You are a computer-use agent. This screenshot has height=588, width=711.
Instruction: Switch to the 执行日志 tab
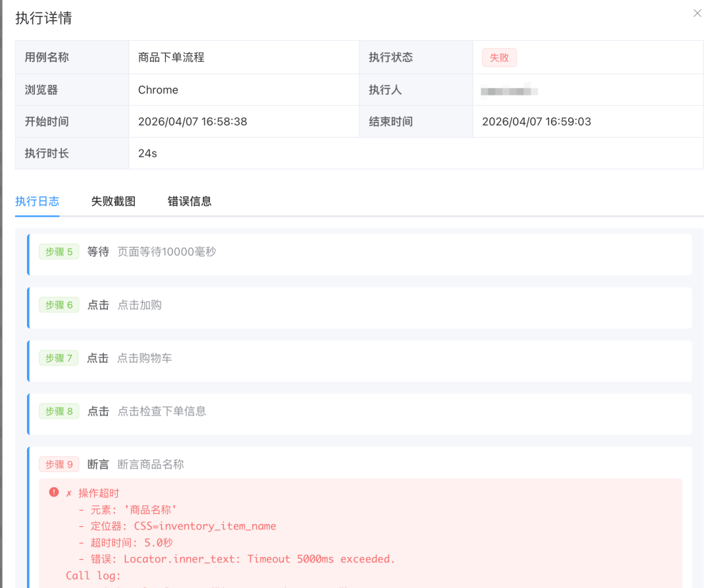coord(37,201)
